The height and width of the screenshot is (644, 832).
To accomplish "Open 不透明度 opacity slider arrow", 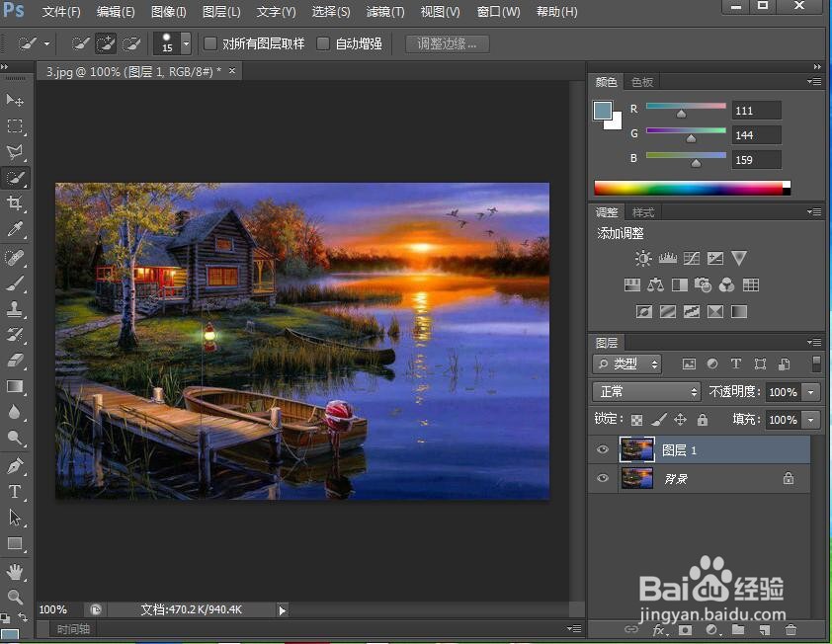I will tap(811, 392).
